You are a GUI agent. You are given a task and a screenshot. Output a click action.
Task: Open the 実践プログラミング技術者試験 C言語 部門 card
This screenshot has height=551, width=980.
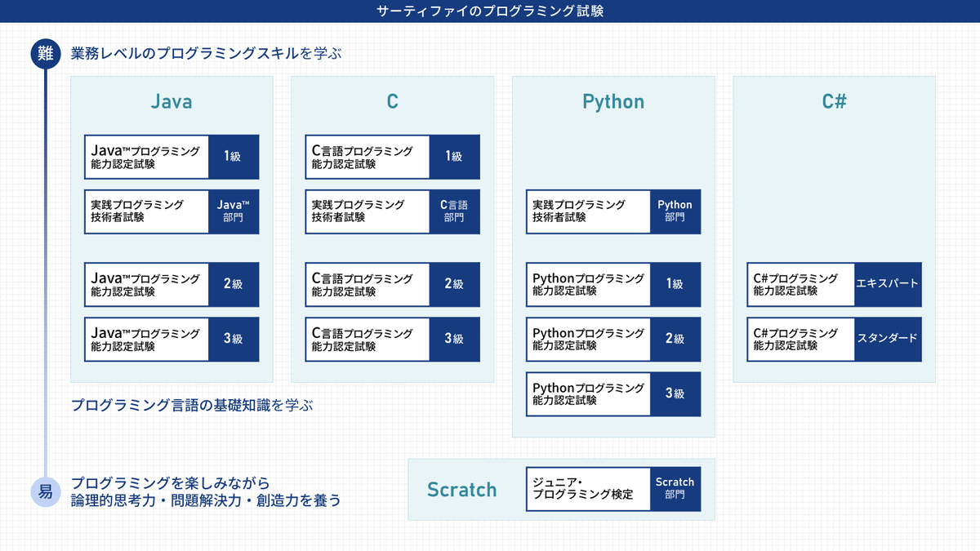point(393,211)
